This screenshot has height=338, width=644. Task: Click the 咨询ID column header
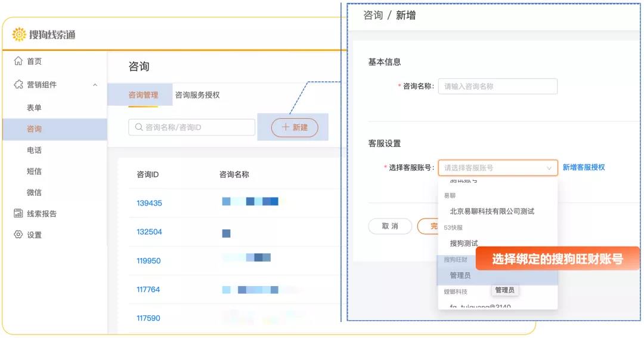pyautogui.click(x=147, y=174)
